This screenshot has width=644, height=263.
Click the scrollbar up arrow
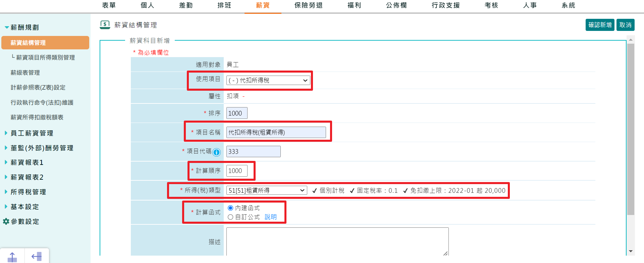click(631, 40)
